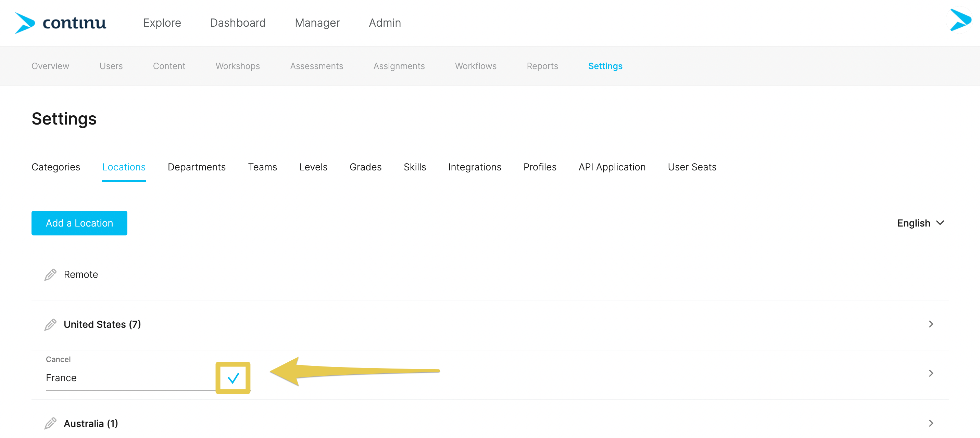This screenshot has width=980, height=438.
Task: Select the Locations settings tab
Action: click(124, 167)
